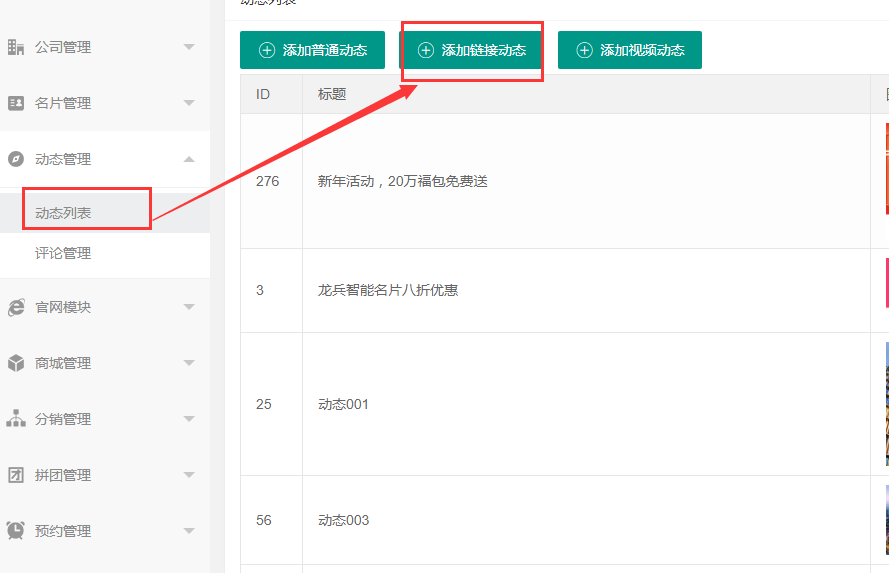Click the compass icon beside 动态管理
The width and height of the screenshot is (889, 573).
(16, 159)
